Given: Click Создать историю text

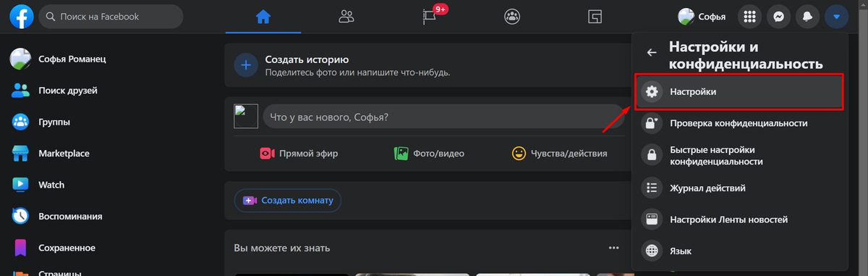Looking at the screenshot, I should (x=307, y=59).
